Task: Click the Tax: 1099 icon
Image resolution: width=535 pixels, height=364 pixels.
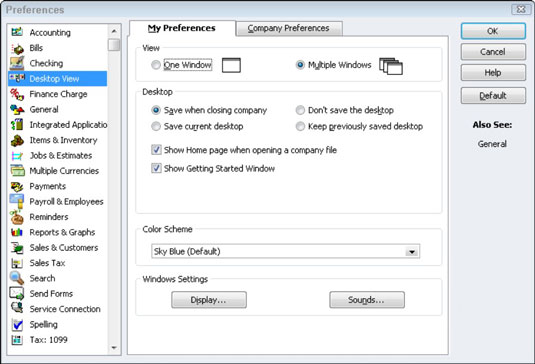Action: (x=17, y=340)
